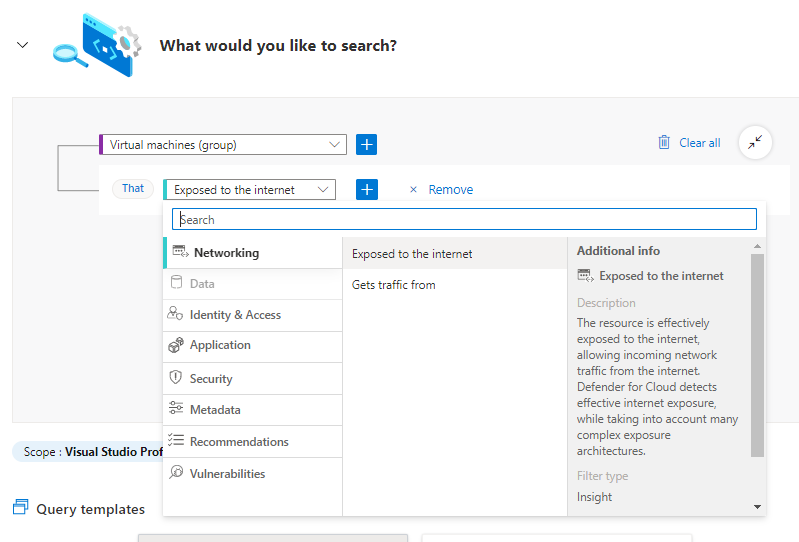This screenshot has height=542, width=799.
Task: Click the Query templates icon
Action: (x=20, y=509)
